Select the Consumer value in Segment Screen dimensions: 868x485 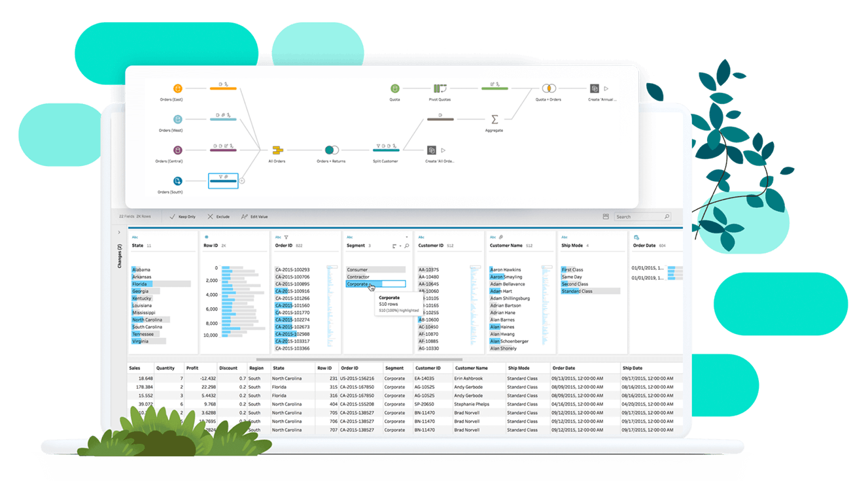point(375,269)
